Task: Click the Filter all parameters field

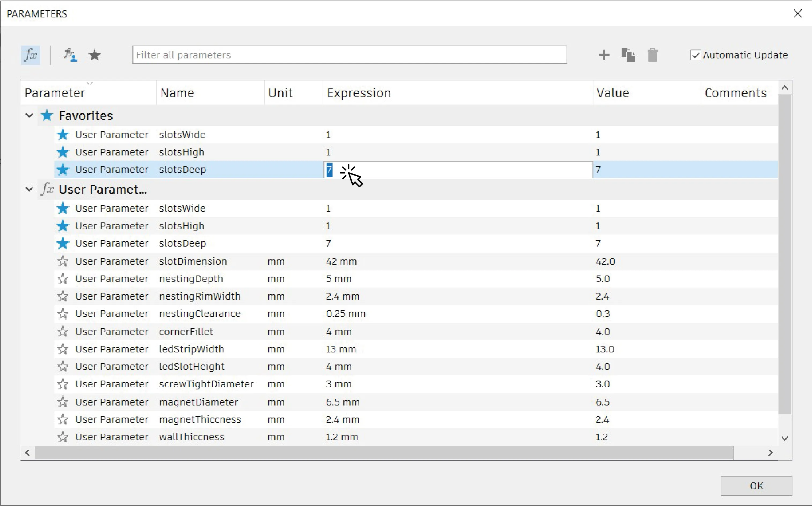Action: (350, 55)
